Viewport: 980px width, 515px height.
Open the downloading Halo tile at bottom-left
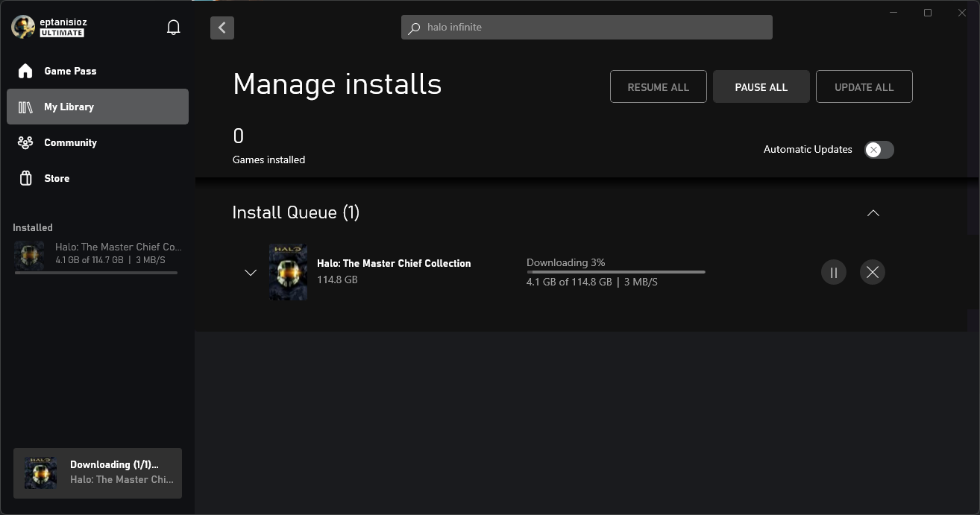[98, 473]
